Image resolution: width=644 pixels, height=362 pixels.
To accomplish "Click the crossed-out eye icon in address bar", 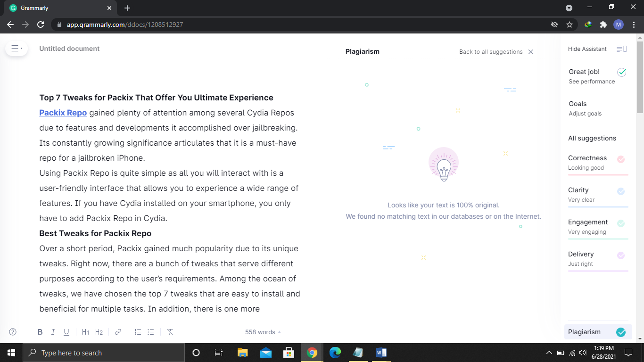I will pyautogui.click(x=554, y=25).
